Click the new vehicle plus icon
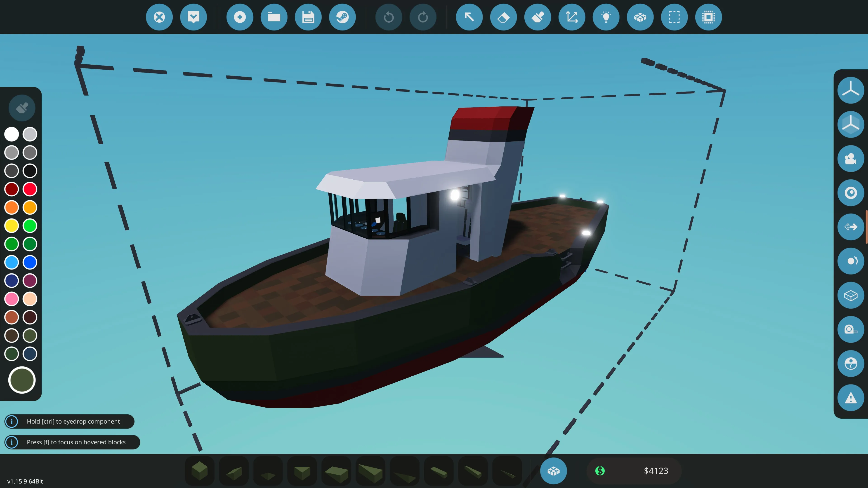Screen dimensions: 868x488 [x=240, y=17]
